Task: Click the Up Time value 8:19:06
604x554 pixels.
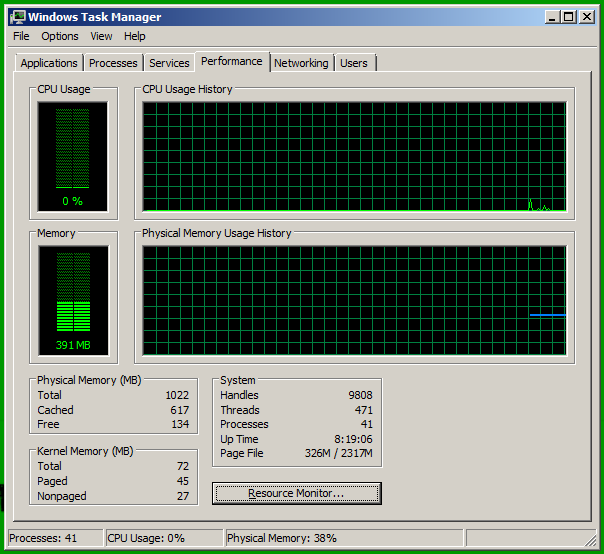Action: 353,439
